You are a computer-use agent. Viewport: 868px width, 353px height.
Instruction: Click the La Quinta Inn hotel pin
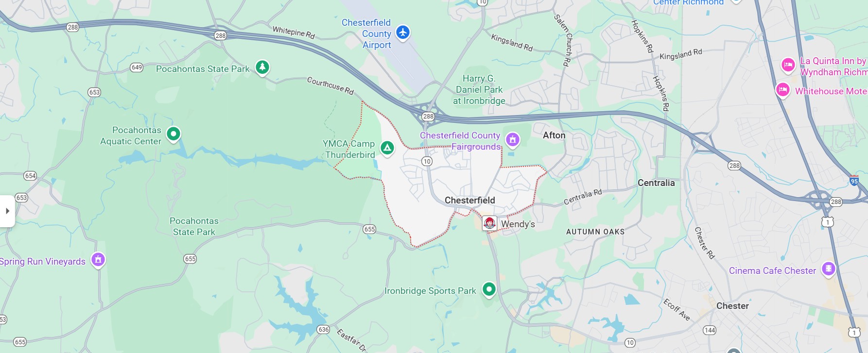(788, 65)
